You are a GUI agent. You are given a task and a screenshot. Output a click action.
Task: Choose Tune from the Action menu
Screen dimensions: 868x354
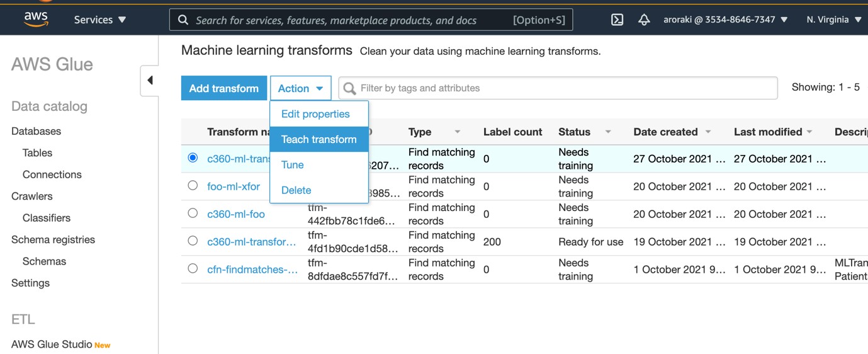[293, 165]
